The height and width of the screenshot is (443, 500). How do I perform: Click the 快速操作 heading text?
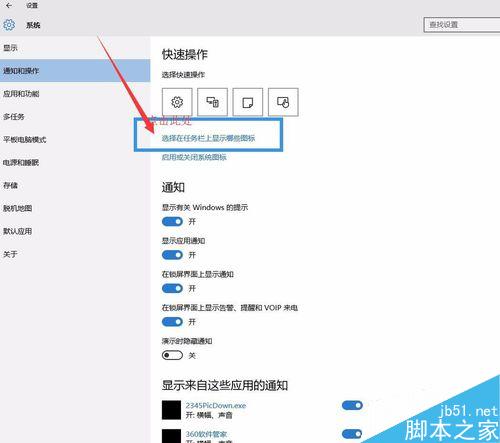point(185,54)
